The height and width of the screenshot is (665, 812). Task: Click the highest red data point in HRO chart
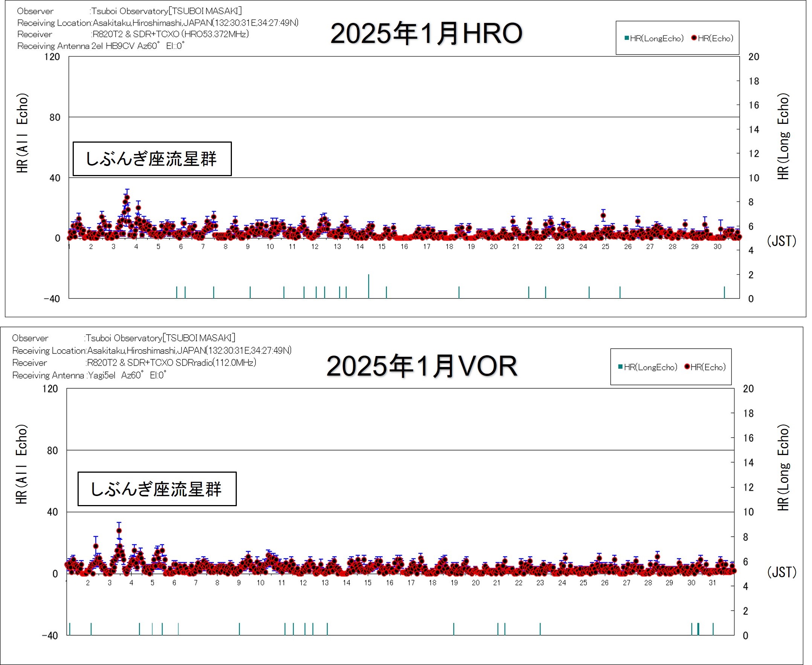pyautogui.click(x=127, y=198)
